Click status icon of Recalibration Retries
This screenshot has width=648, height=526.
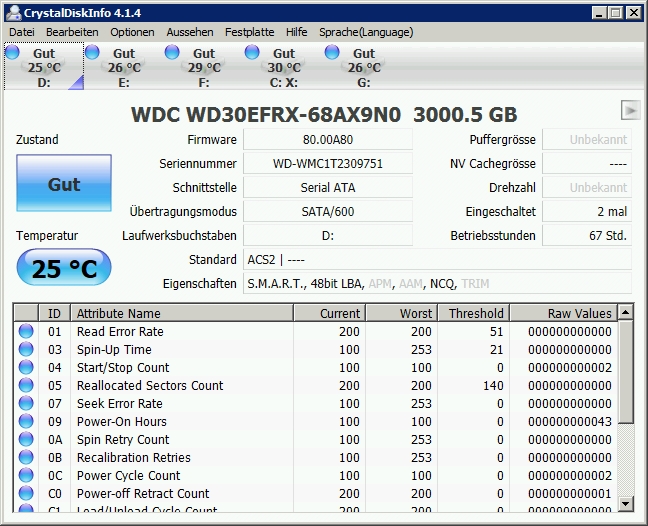(x=26, y=457)
